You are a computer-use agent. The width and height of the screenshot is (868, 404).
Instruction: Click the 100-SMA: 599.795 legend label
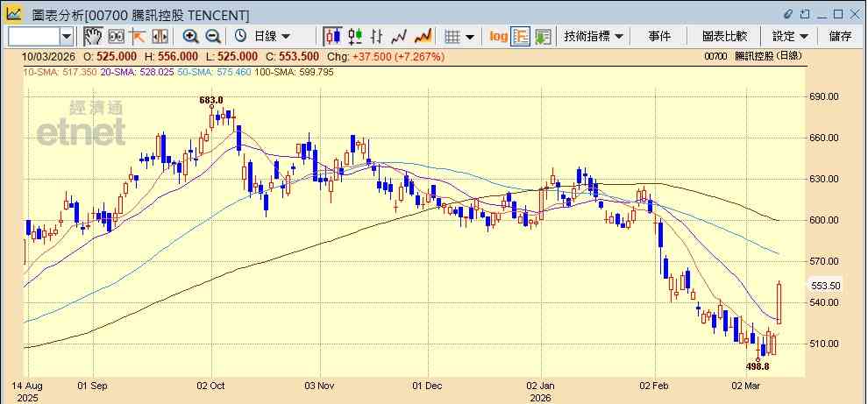click(x=294, y=72)
